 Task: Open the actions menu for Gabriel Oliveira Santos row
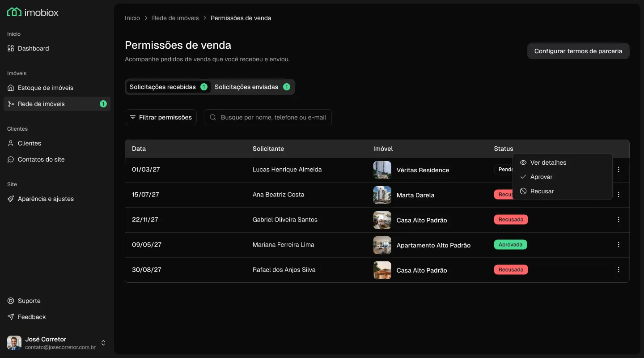pyautogui.click(x=619, y=220)
